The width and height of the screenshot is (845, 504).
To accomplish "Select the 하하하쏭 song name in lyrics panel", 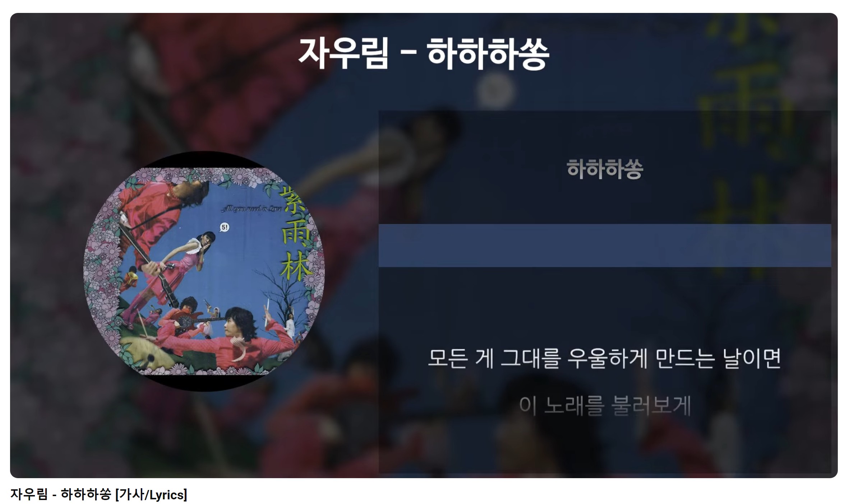I will (605, 169).
